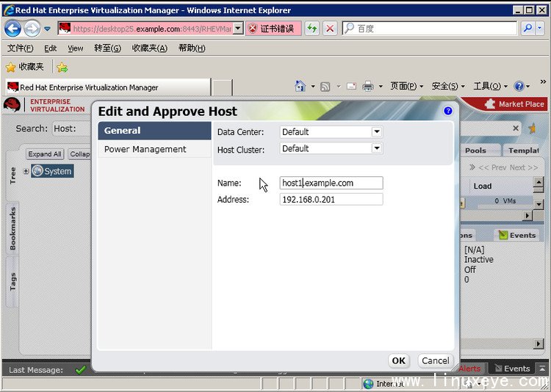Click inside the Baidu search box
Image resolution: width=551 pixels, height=392 pixels.
pyautogui.click(x=430, y=29)
